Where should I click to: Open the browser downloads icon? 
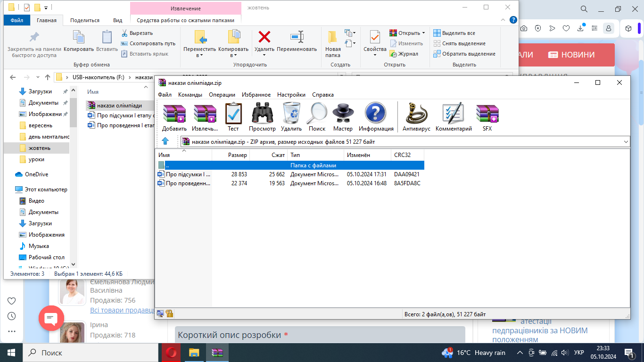tap(580, 28)
